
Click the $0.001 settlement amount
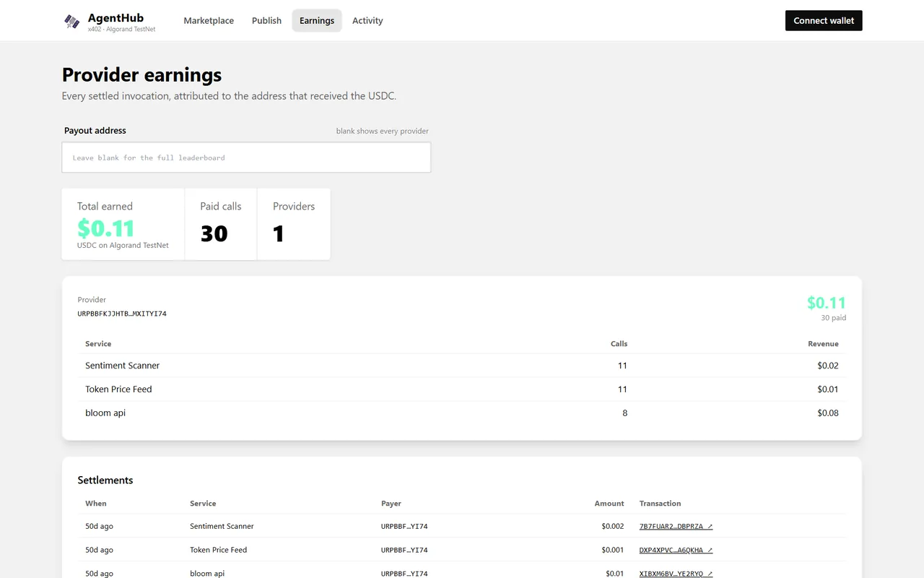(x=613, y=551)
